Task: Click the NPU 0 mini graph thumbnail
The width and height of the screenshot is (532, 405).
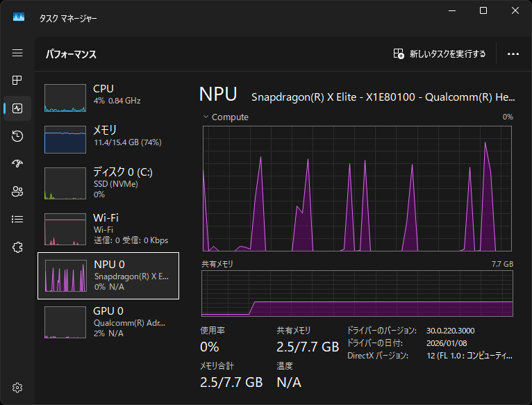Action: click(x=66, y=276)
